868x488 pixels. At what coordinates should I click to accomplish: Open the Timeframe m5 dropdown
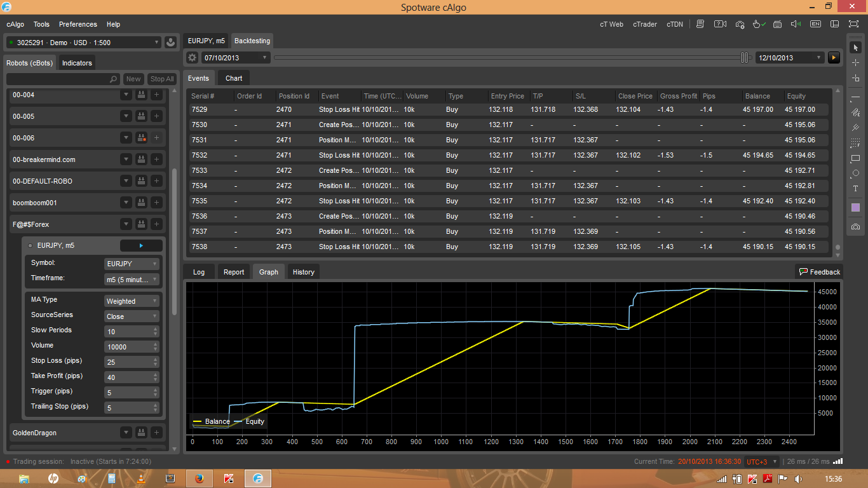(x=132, y=279)
